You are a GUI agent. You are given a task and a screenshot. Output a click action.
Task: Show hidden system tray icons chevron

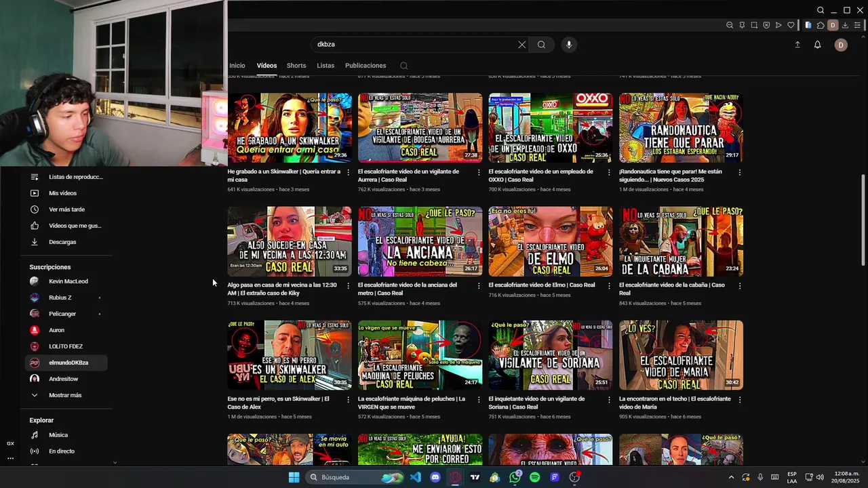click(x=731, y=477)
